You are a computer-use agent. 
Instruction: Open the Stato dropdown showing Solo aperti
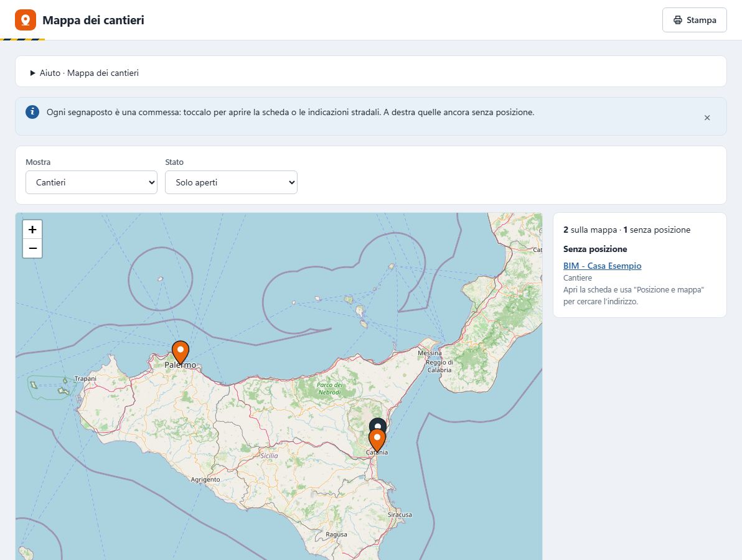click(231, 182)
